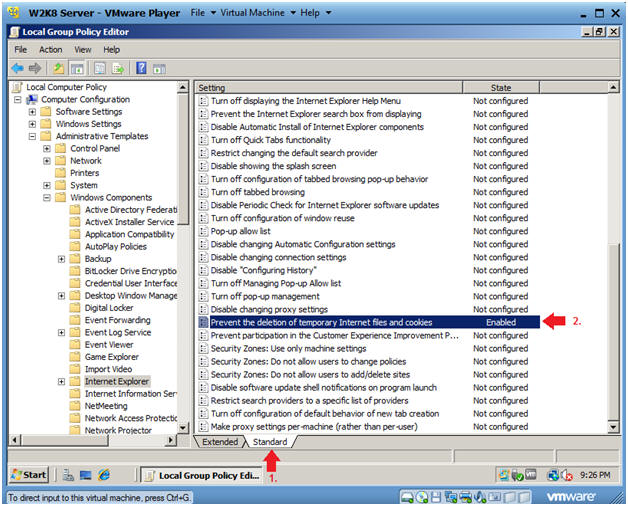Expand the Network tree node
The width and height of the screenshot is (628, 506).
[x=47, y=161]
